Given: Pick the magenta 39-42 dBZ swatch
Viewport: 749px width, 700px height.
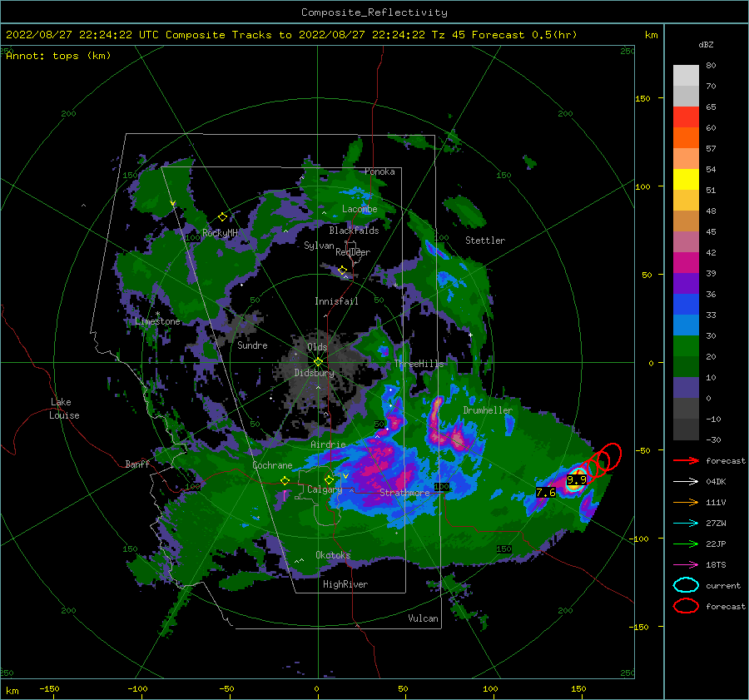Looking at the screenshot, I should coord(686,263).
